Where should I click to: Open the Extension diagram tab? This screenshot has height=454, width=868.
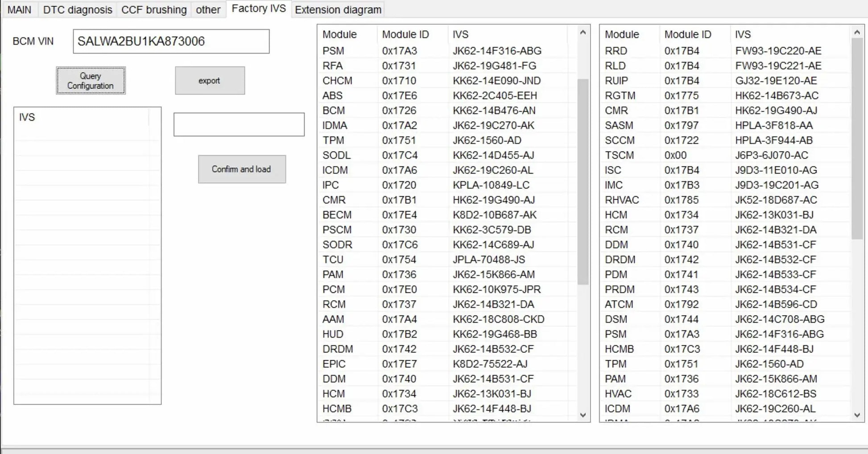click(x=338, y=9)
